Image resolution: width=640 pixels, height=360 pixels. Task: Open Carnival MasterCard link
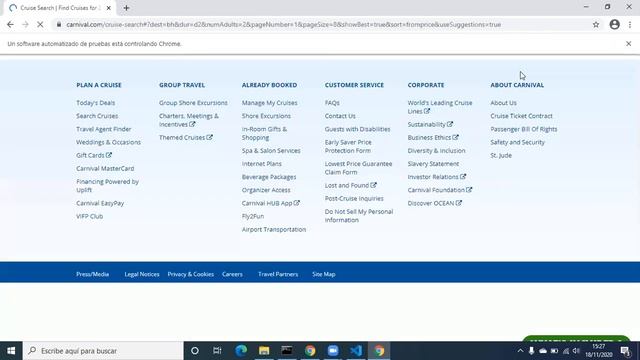105,168
